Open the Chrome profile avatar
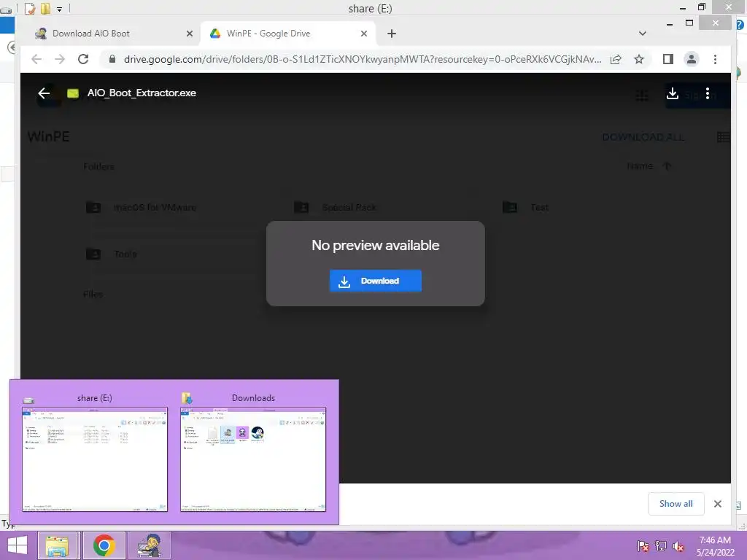The image size is (747, 560). 692,59
